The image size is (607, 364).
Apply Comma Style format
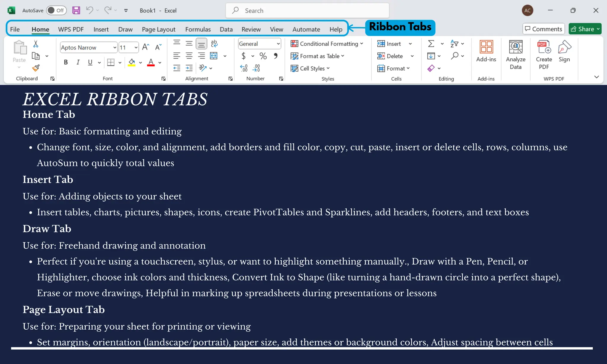pyautogui.click(x=276, y=56)
